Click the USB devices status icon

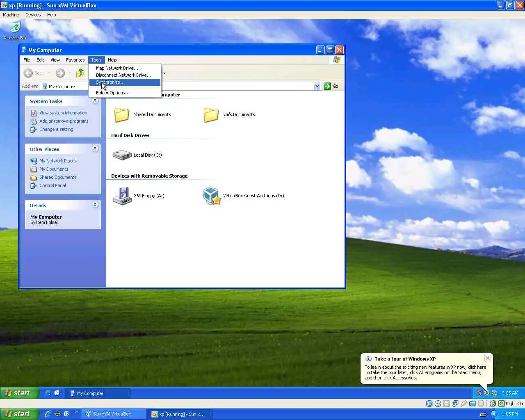pyautogui.click(x=464, y=404)
